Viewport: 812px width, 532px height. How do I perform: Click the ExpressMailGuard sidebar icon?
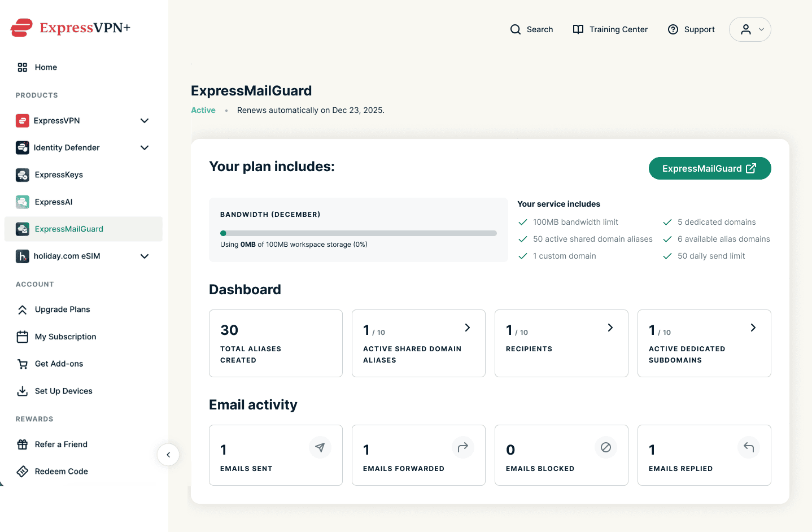pos(23,229)
